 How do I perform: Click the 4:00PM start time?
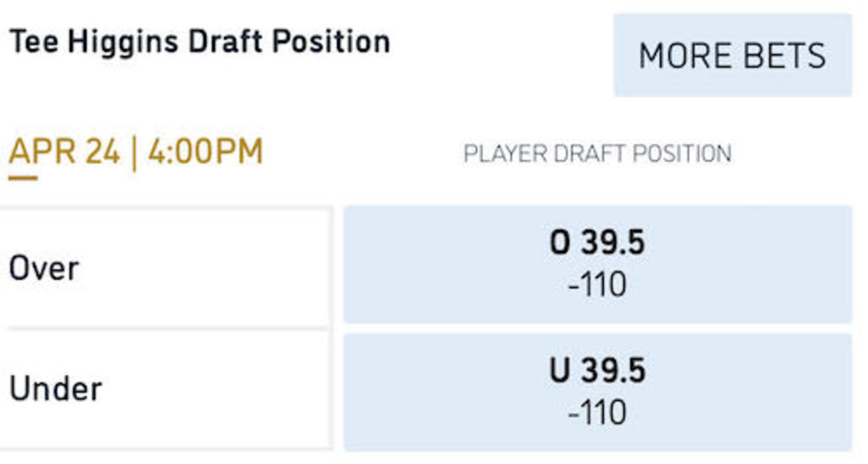click(x=205, y=153)
